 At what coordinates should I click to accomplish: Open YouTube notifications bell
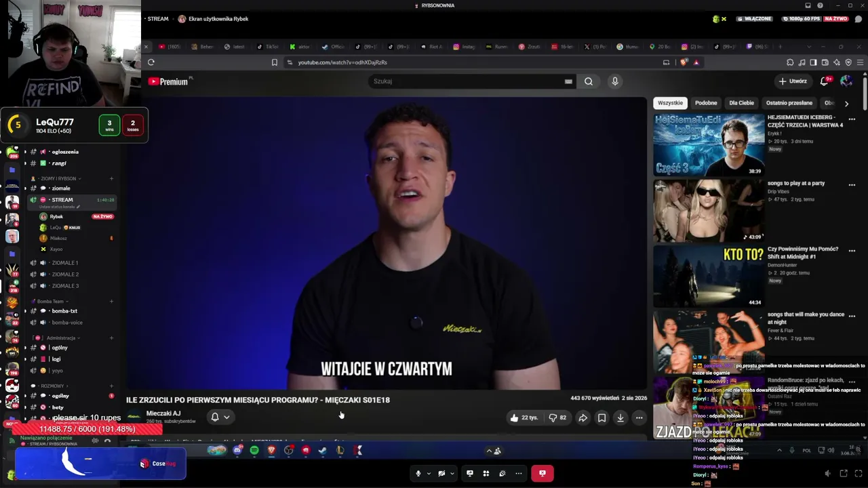pos(825,81)
